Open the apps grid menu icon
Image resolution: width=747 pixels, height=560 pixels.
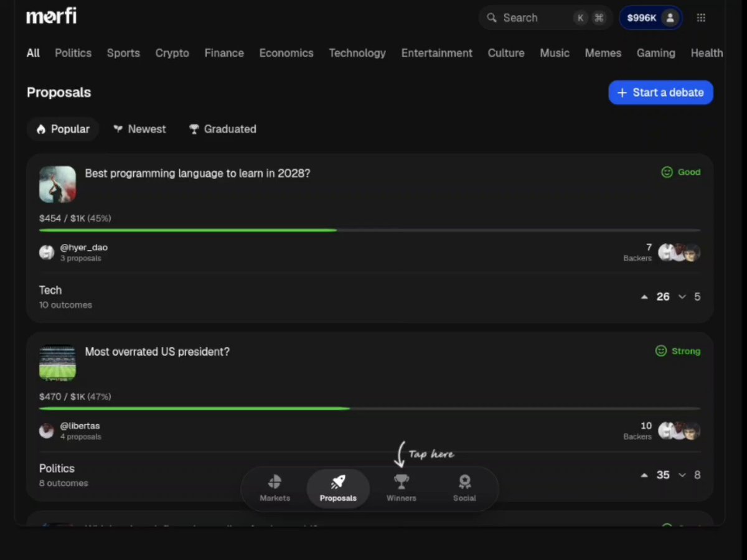point(701,18)
